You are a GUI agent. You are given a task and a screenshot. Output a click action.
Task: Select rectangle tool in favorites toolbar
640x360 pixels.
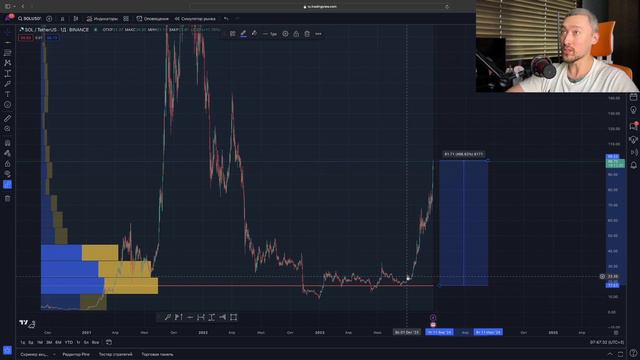(x=233, y=317)
